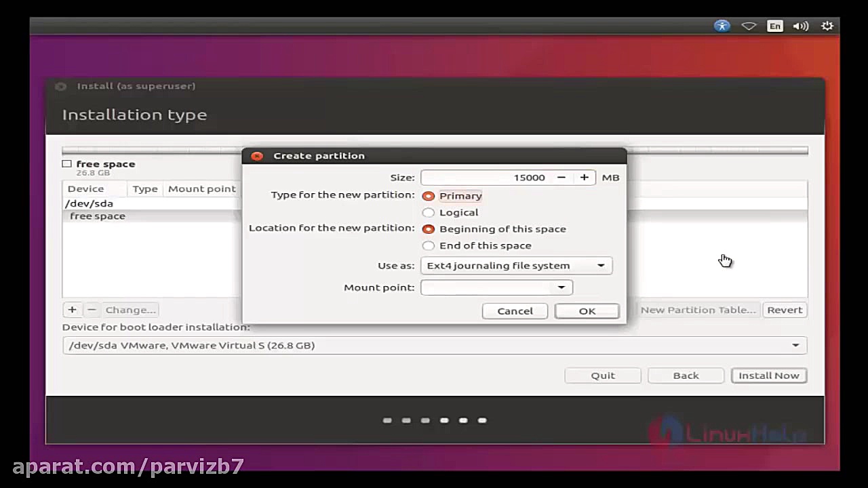The width and height of the screenshot is (868, 488).
Task: Select the Logical partition radio button
Action: click(428, 212)
